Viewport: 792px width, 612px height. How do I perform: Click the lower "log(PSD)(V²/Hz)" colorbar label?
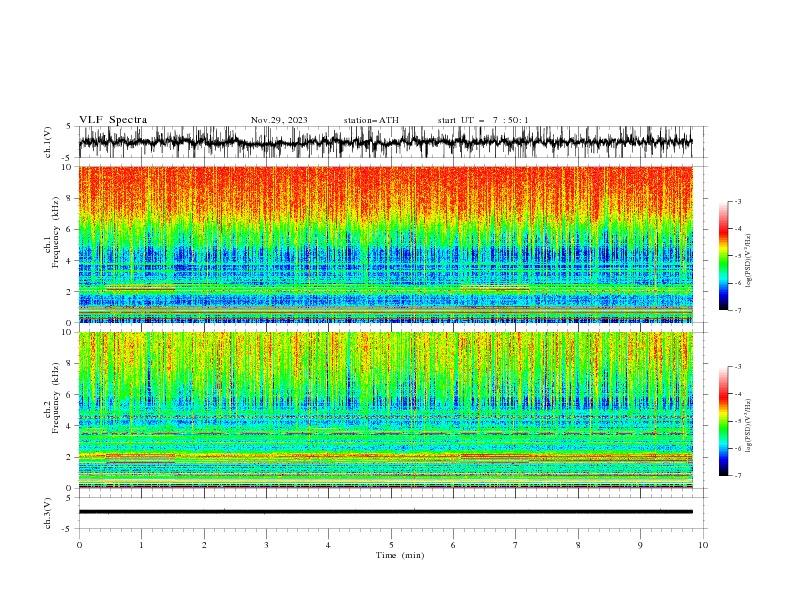[x=748, y=425]
